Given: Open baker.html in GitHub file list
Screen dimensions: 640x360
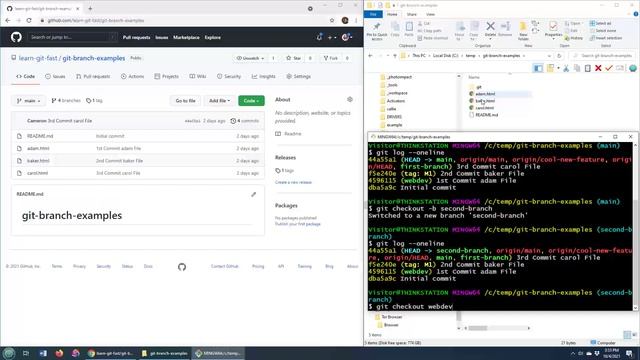Looking at the screenshot, I should pyautogui.click(x=38, y=161).
